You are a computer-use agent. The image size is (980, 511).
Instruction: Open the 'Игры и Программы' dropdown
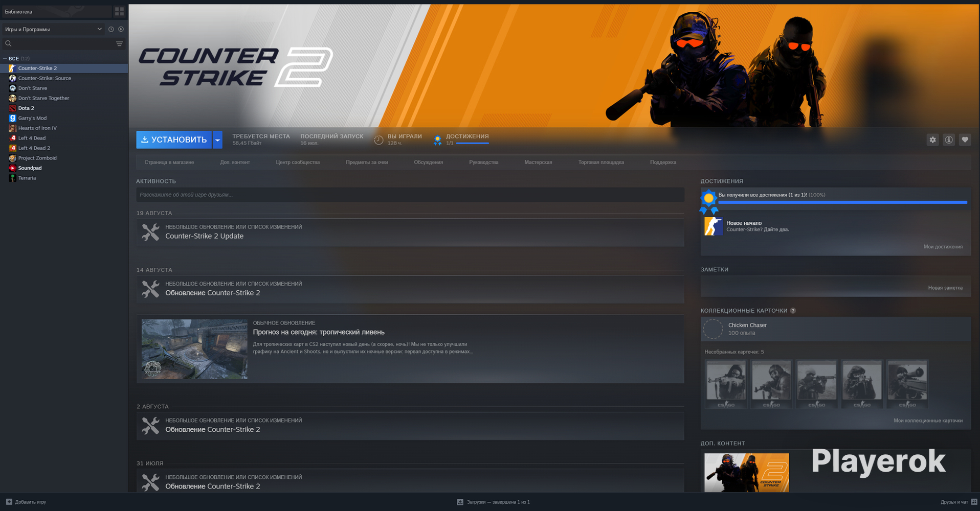point(53,29)
